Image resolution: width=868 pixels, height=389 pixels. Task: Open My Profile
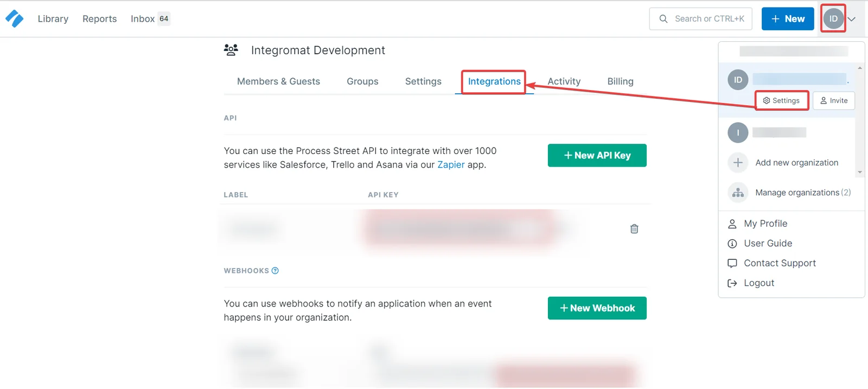pyautogui.click(x=765, y=224)
